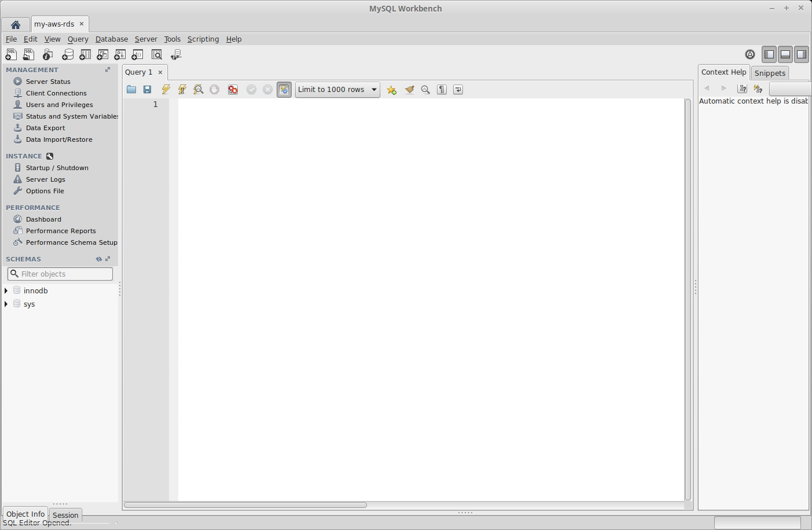Toggle automatic context help button
The image size is (812, 530).
[x=758, y=89]
